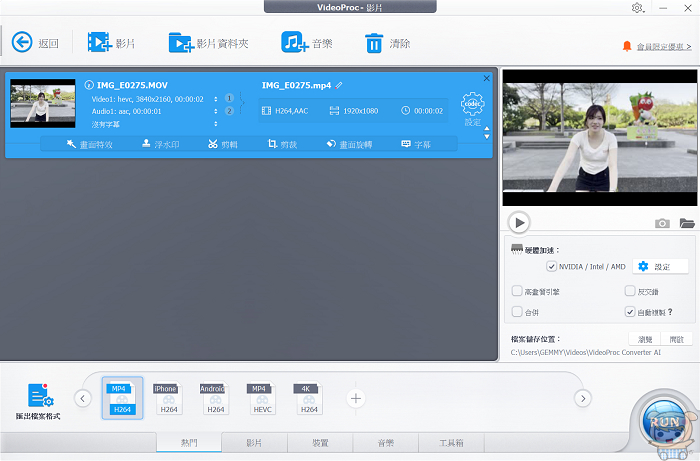700x461 pixels.
Task: Add music with the 音樂 icon
Action: point(294,42)
